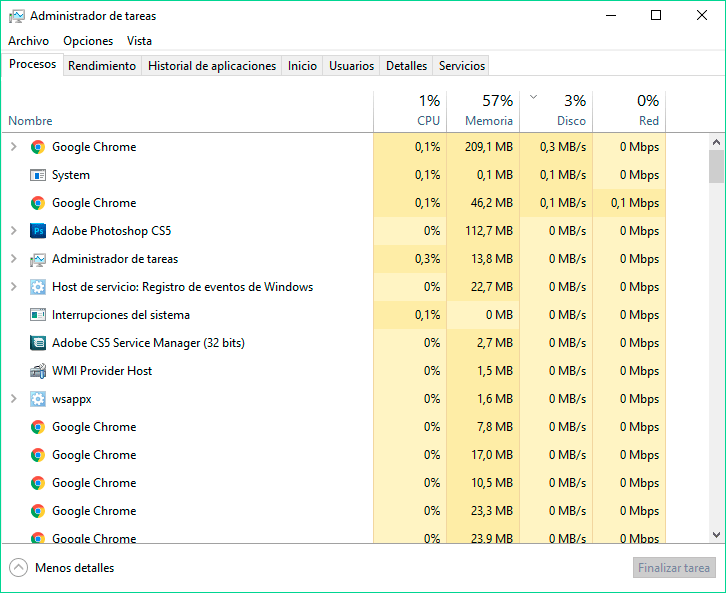Switch to the Detalles tab
The width and height of the screenshot is (726, 593).
click(407, 66)
